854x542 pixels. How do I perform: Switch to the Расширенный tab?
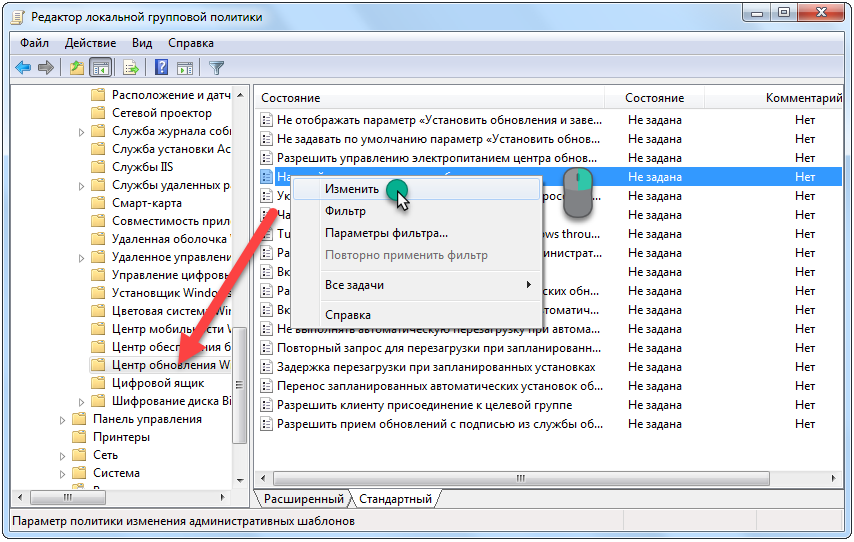tap(304, 498)
